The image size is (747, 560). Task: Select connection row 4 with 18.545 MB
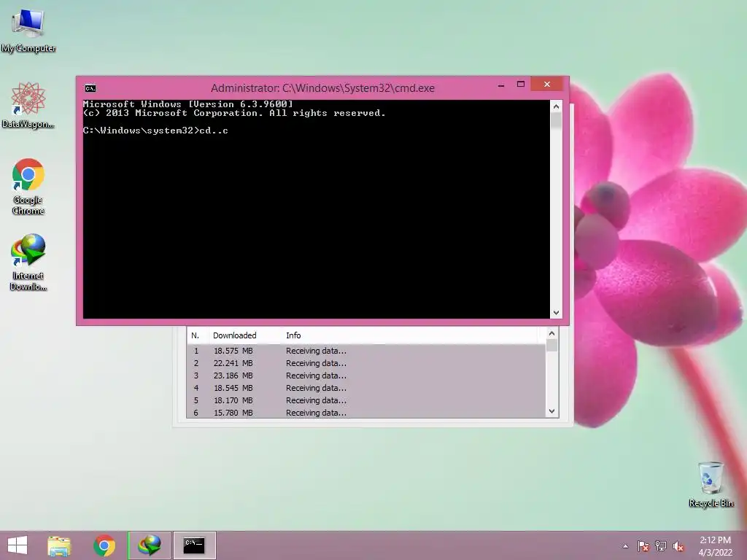(366, 388)
